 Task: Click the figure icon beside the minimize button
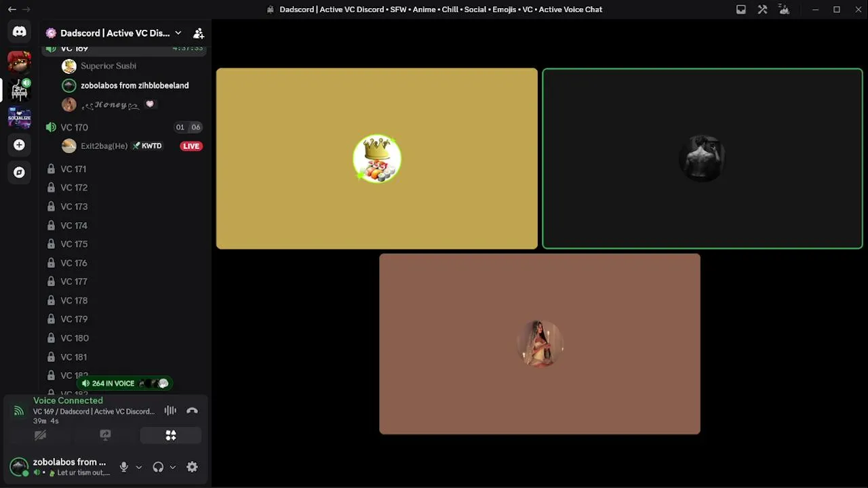(784, 9)
